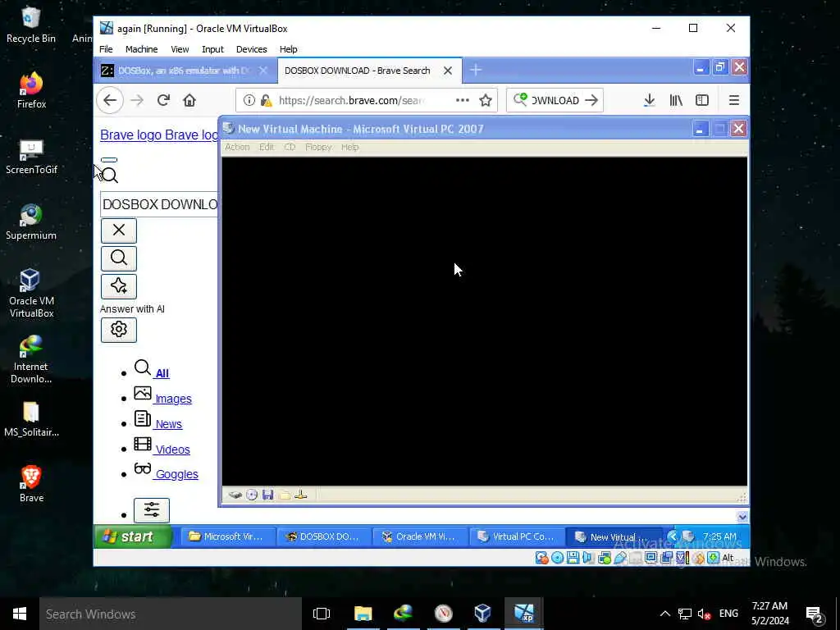This screenshot has width=840, height=630.
Task: Click VirtualBox display status indicator
Action: tap(651, 558)
